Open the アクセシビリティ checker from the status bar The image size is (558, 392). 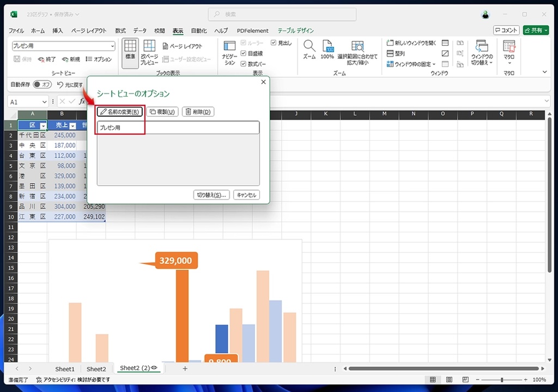73,380
